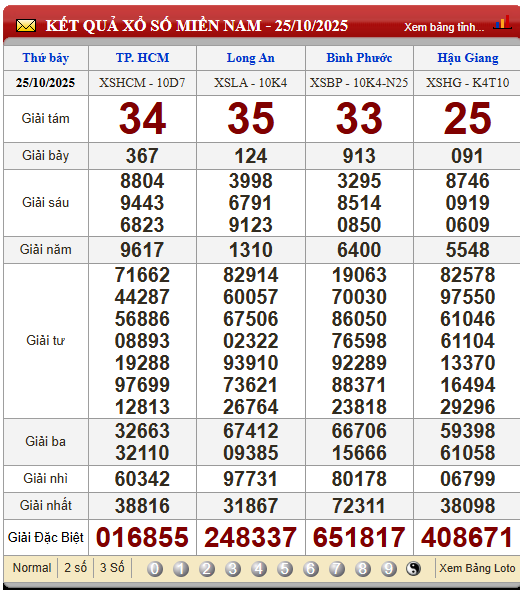The image size is (520, 590).
Task: Select digit filter ball 4
Action: coord(259,569)
